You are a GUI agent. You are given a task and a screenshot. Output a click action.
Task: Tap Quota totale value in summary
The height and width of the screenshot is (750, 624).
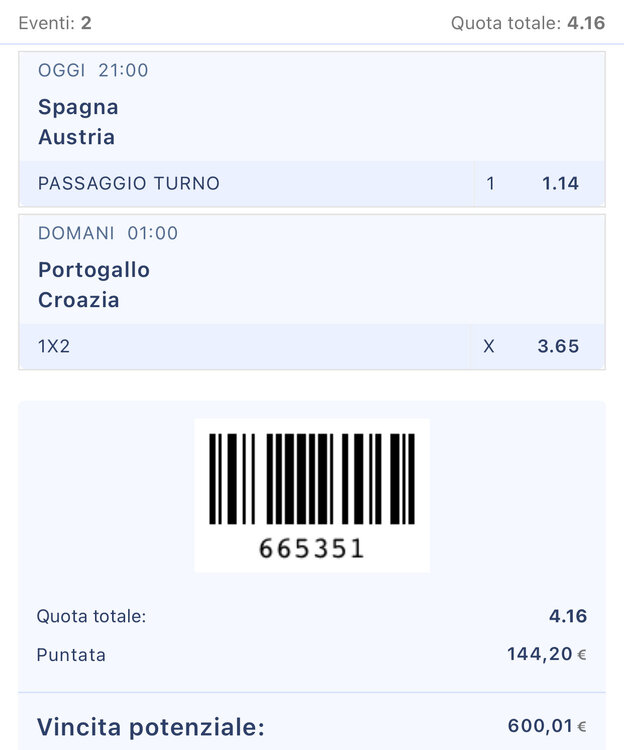[568, 616]
